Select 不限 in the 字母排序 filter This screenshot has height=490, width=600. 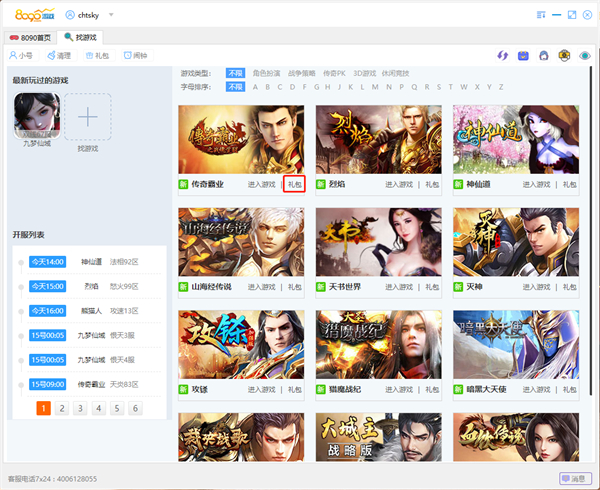235,87
